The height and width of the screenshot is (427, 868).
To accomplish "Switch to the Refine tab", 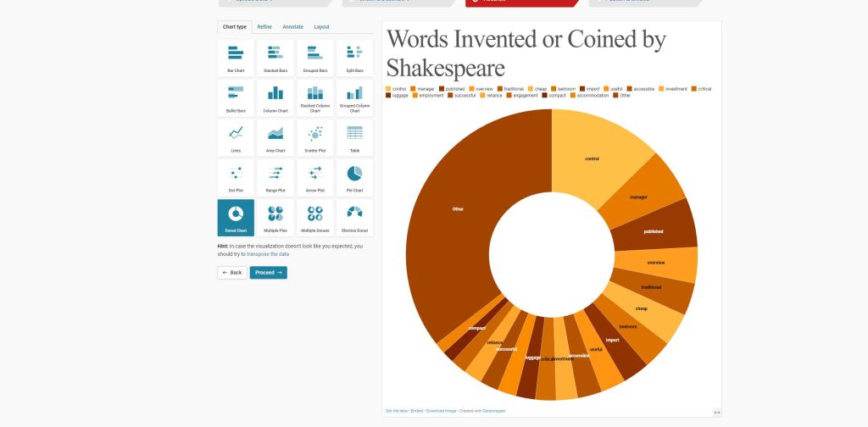I will (x=264, y=27).
